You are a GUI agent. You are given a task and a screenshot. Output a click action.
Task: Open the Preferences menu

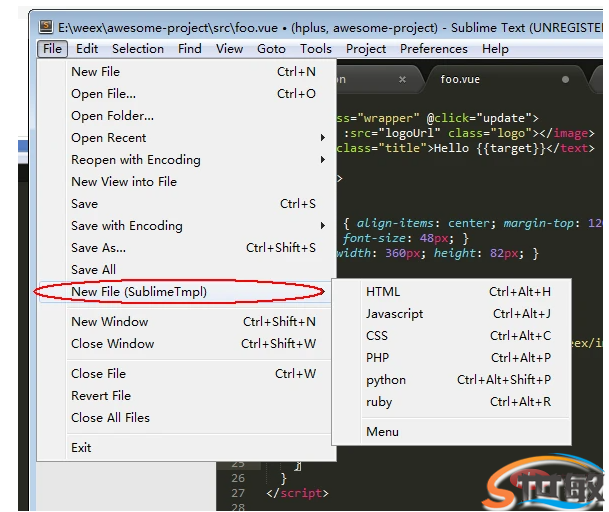pyautogui.click(x=434, y=49)
